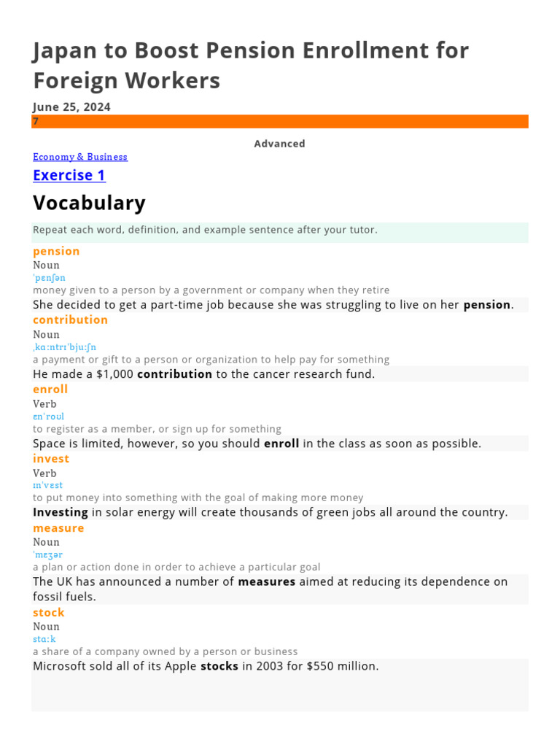The width and height of the screenshot is (560, 747).
Task: Click the invest phonetic transcription
Action: (47, 485)
